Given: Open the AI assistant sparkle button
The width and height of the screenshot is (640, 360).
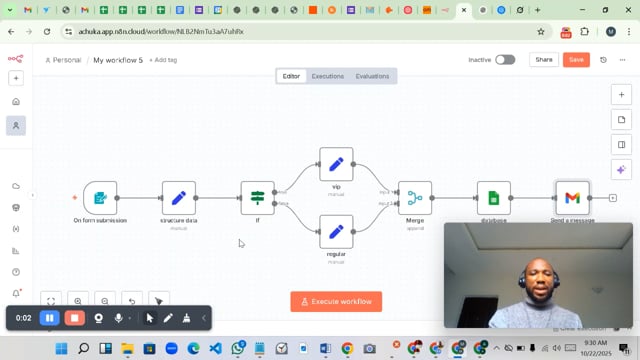Looking at the screenshot, I should (x=621, y=169).
